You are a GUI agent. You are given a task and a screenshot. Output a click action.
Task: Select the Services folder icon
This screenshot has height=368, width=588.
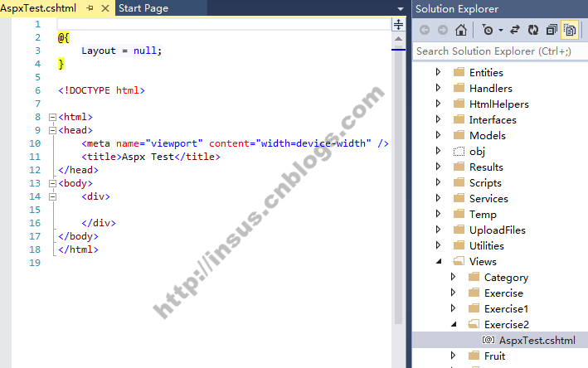(459, 197)
